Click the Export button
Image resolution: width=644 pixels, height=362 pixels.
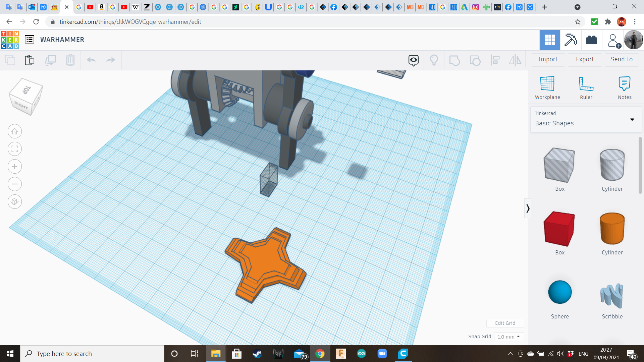tap(585, 59)
